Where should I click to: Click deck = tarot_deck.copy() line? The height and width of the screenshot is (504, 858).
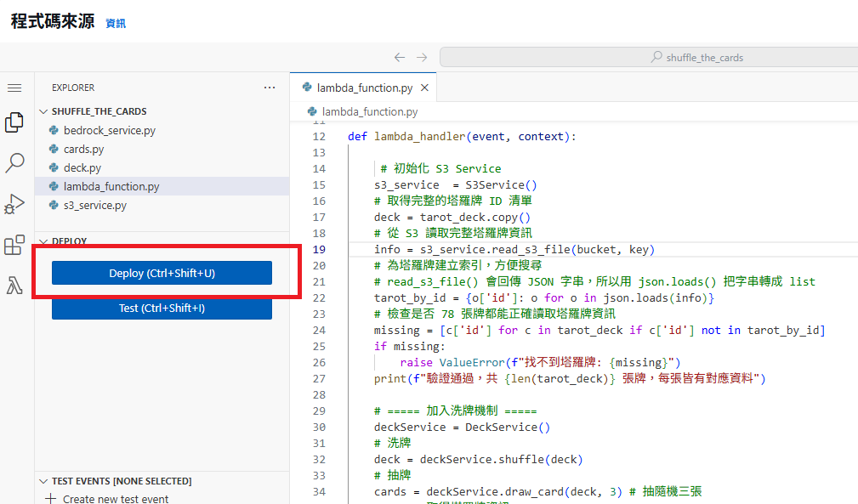click(x=452, y=217)
